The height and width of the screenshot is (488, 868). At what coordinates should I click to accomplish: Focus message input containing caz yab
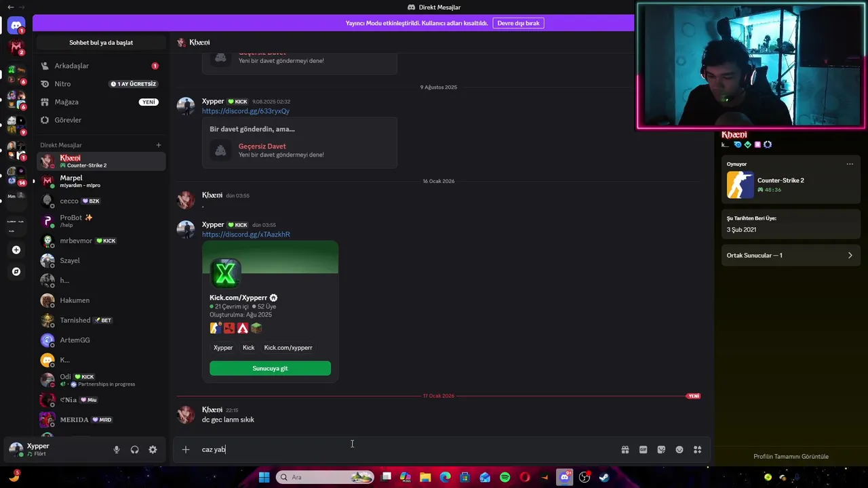point(407,449)
